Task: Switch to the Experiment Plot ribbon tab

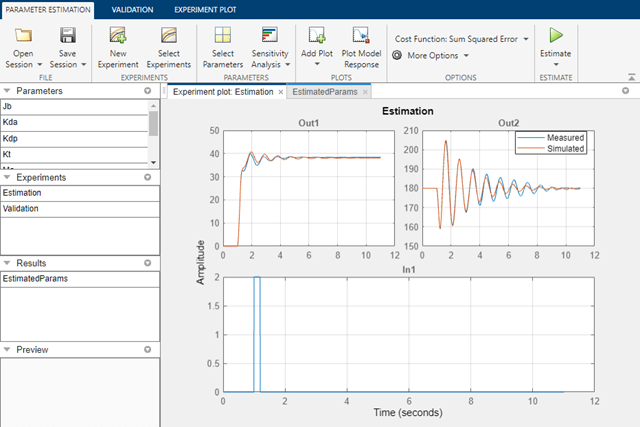Action: click(205, 10)
